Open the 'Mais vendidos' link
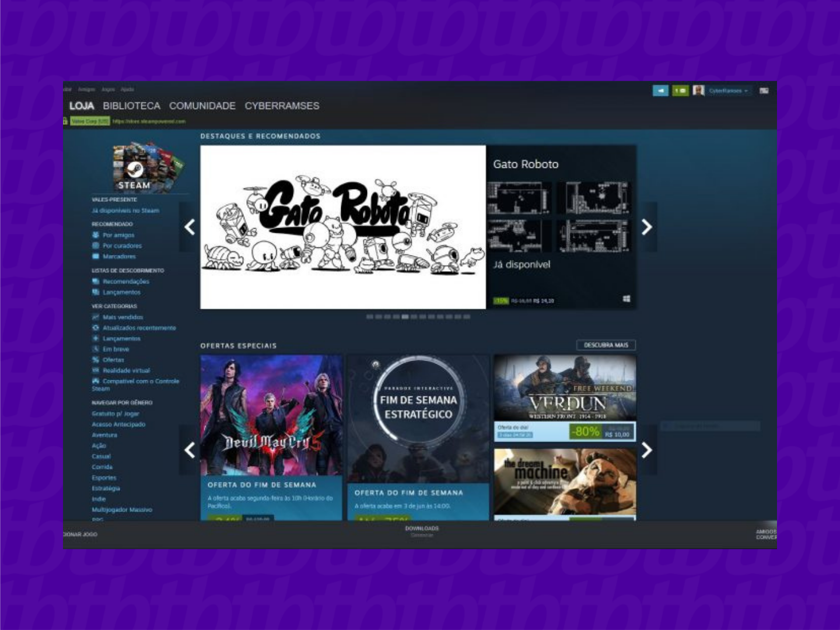 tap(123, 317)
